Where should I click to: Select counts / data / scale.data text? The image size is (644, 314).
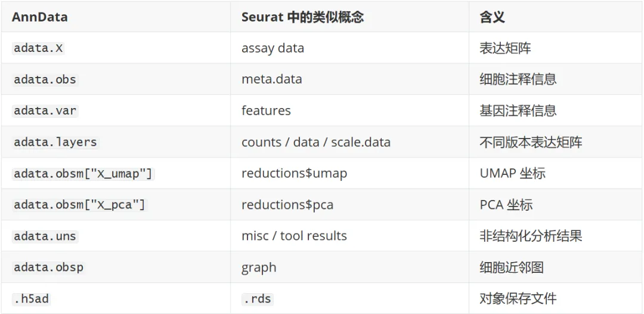point(316,142)
